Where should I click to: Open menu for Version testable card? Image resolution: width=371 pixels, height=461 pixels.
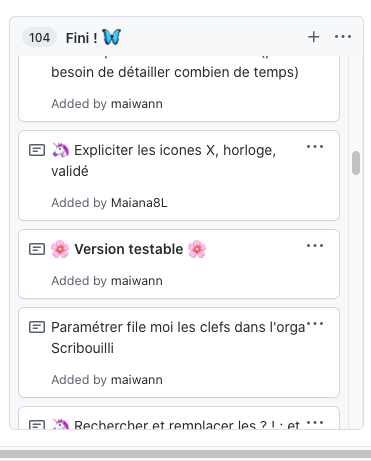coord(315,246)
